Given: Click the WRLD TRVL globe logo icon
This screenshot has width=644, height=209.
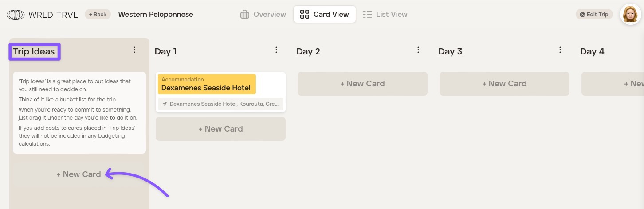Looking at the screenshot, I should click(x=16, y=15).
